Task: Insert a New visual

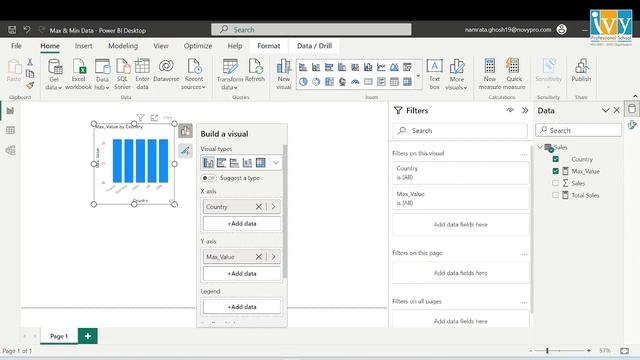Action: pyautogui.click(x=283, y=74)
